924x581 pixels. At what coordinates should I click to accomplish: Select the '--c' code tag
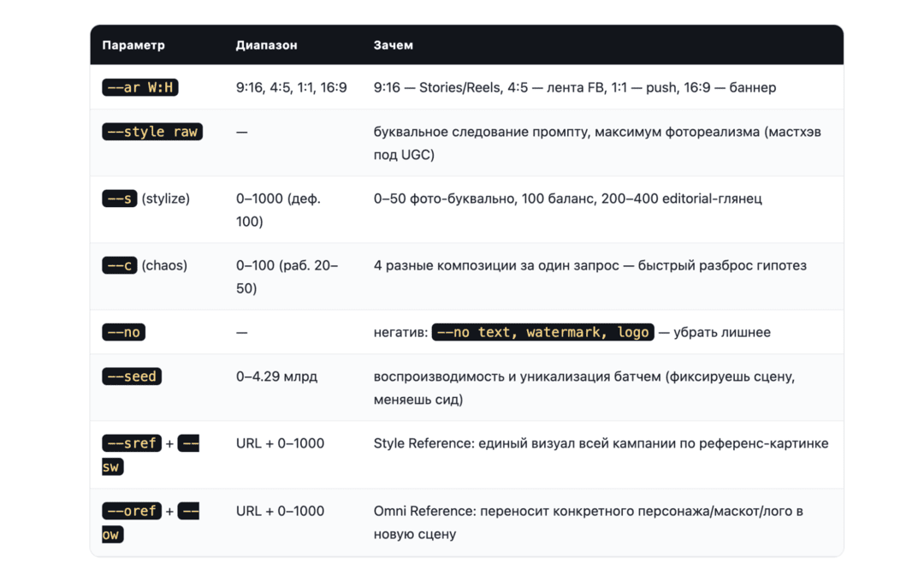(x=120, y=265)
